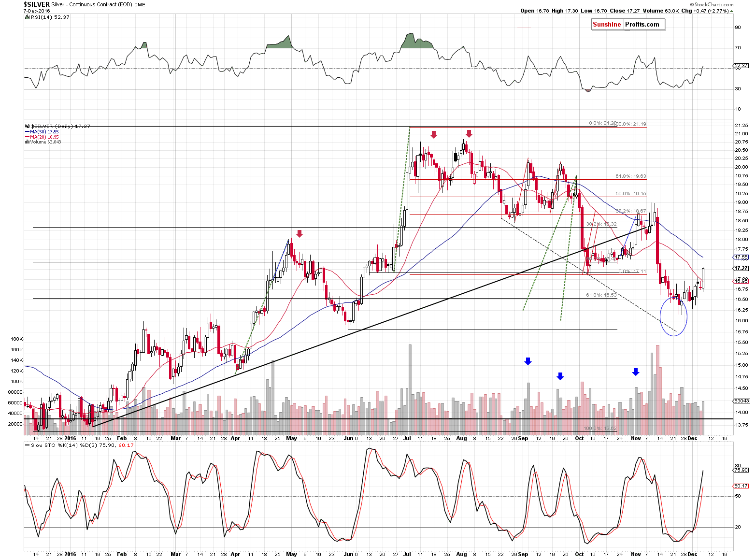Click the red down arrow above May peak

pos(300,234)
